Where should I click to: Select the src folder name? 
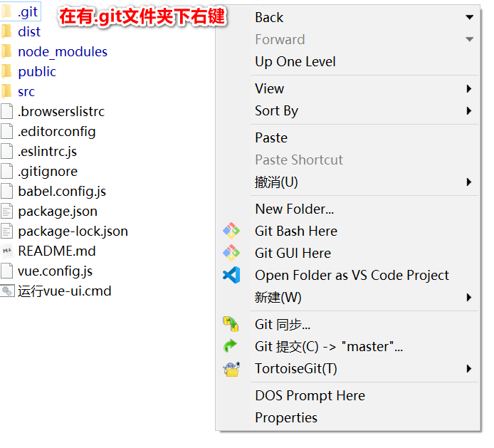(26, 92)
